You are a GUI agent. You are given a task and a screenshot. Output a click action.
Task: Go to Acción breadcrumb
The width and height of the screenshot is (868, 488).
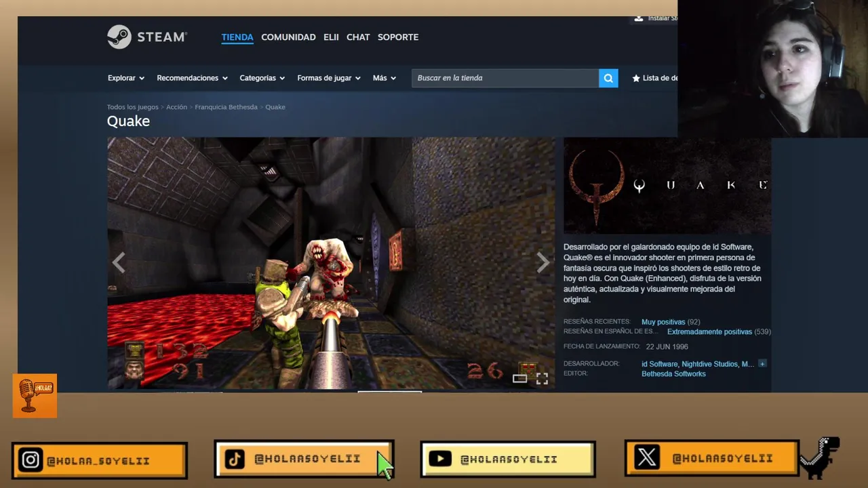click(176, 107)
